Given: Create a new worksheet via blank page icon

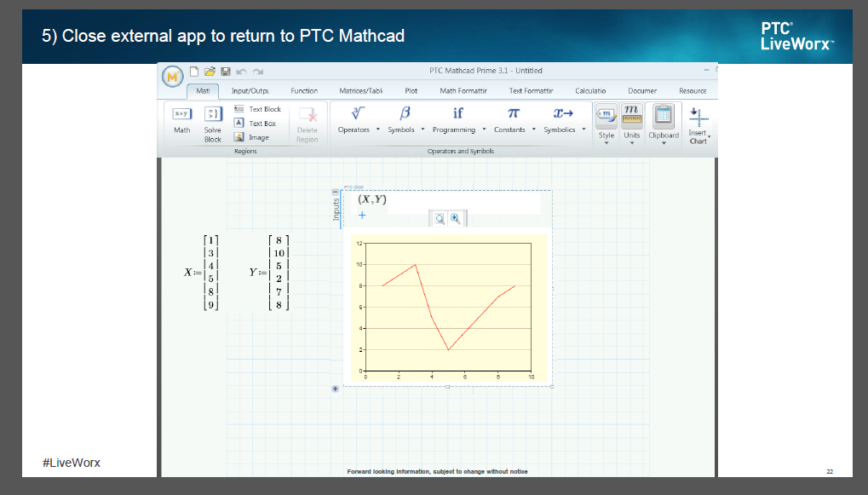Looking at the screenshot, I should pos(193,72).
